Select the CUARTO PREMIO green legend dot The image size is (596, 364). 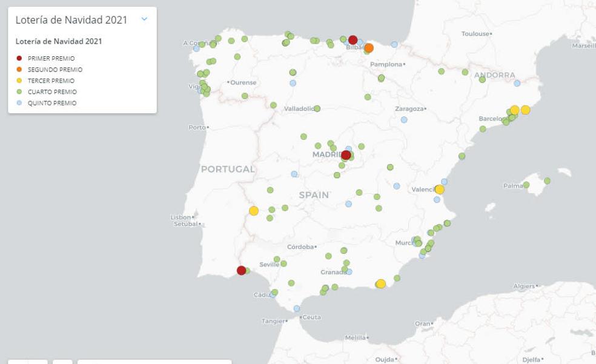(x=19, y=92)
